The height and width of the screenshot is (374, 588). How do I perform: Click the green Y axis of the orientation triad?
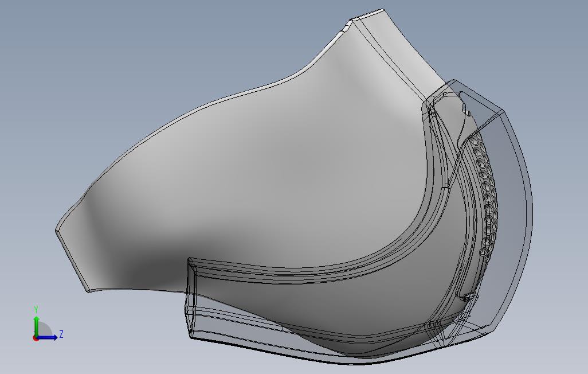[36, 326]
